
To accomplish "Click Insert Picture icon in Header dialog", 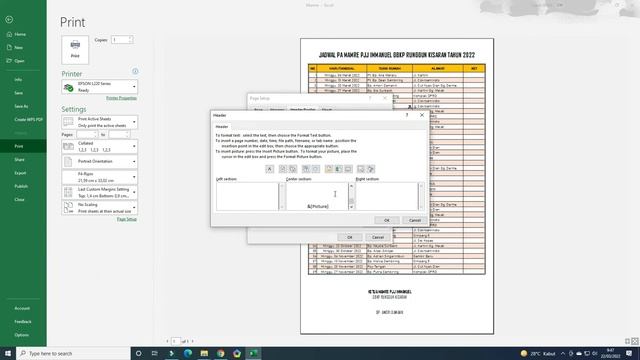I will [361, 169].
